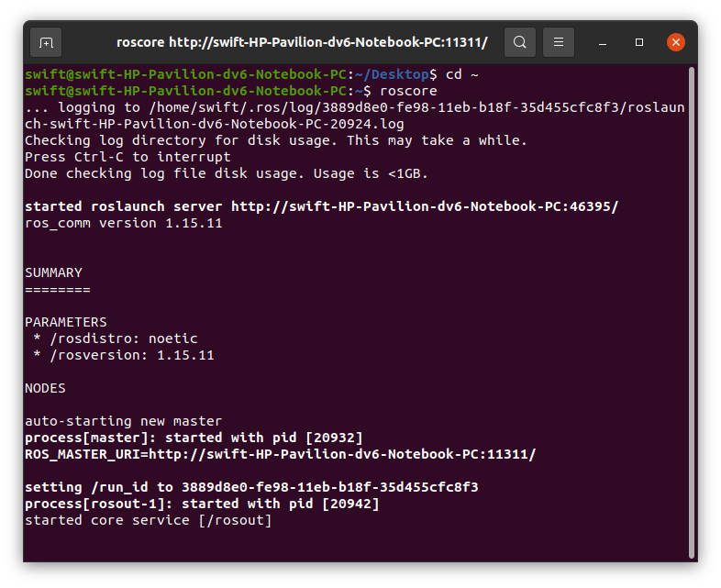Click the 'setting /run_id to' line
This screenshot has height=588, width=721.
tap(251, 487)
